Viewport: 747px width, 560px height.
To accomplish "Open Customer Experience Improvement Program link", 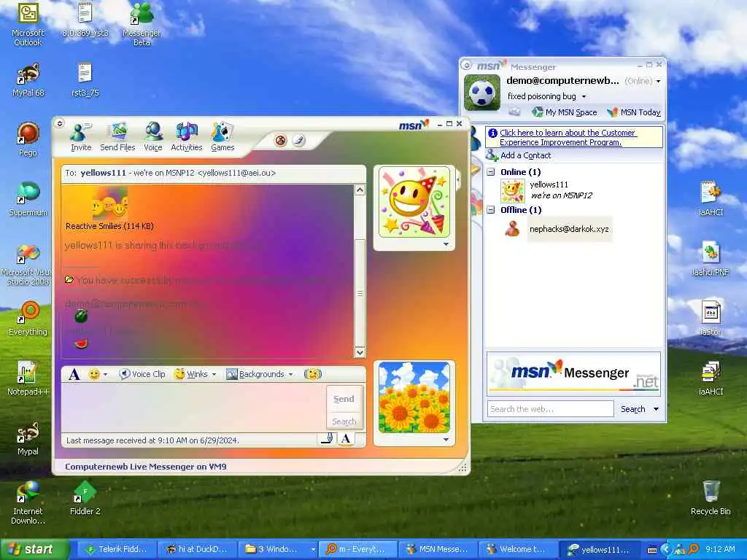I will (x=568, y=137).
